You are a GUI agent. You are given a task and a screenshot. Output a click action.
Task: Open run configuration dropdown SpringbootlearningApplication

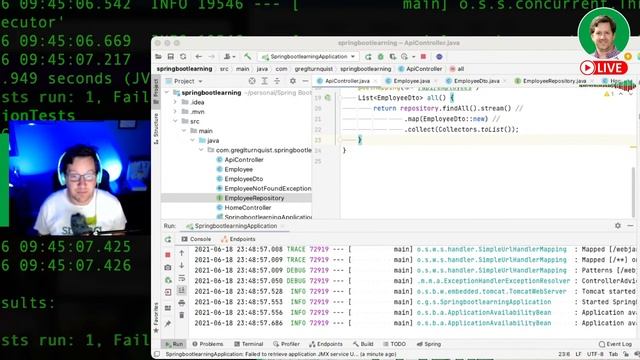(309, 56)
